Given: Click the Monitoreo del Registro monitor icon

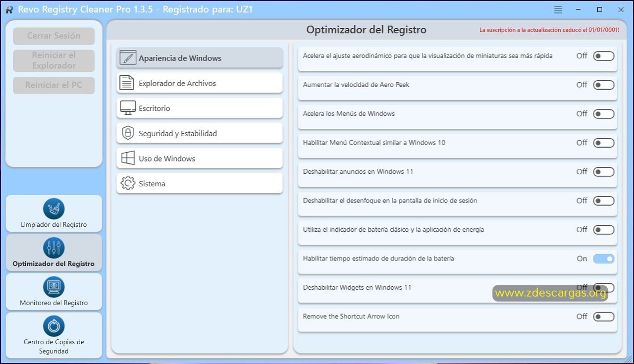Looking at the screenshot, I should coord(53,287).
